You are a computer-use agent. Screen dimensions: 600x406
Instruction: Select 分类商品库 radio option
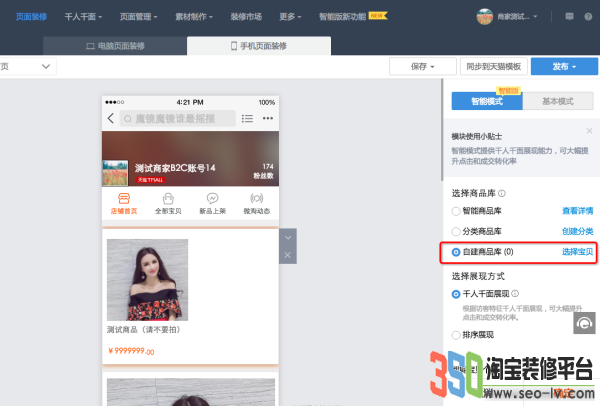[455, 232]
